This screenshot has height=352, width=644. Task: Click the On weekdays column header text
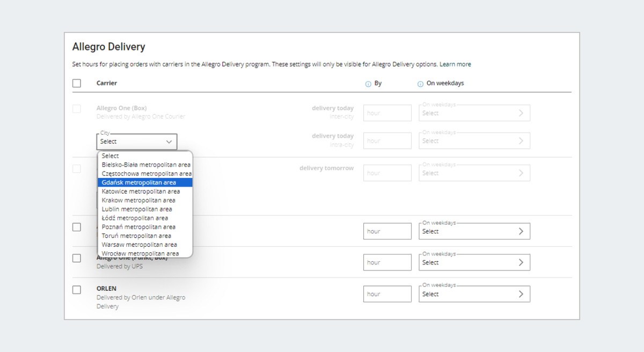click(x=445, y=84)
